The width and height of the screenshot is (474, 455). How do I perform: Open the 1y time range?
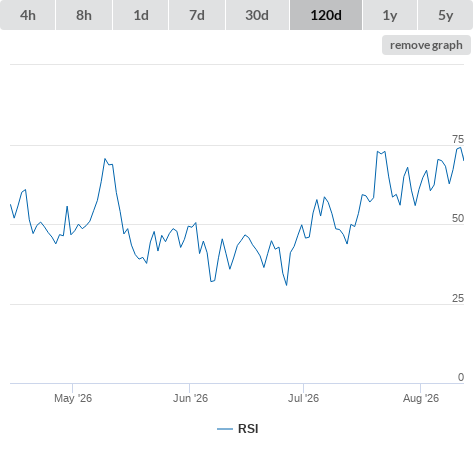pyautogui.click(x=390, y=15)
